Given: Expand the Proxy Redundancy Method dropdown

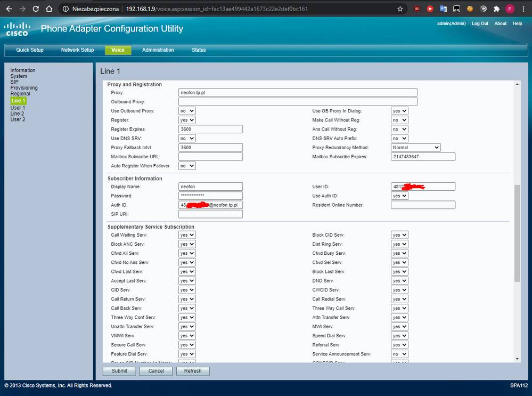Looking at the screenshot, I should pos(415,147).
